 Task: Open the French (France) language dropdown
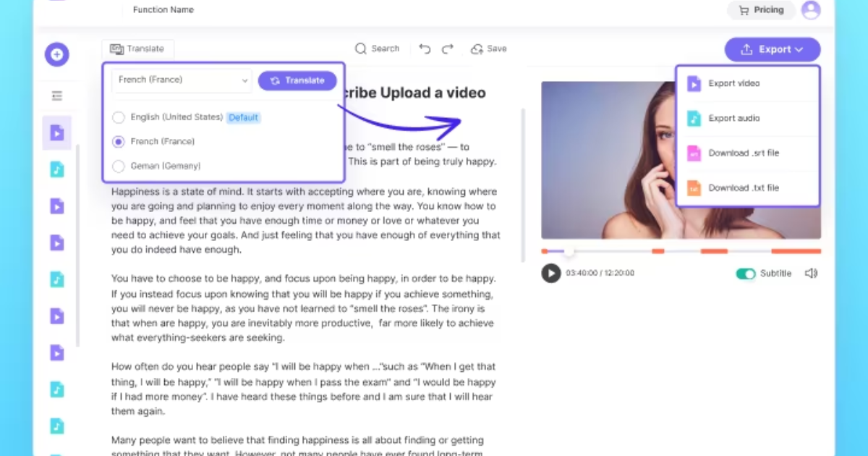coord(182,80)
